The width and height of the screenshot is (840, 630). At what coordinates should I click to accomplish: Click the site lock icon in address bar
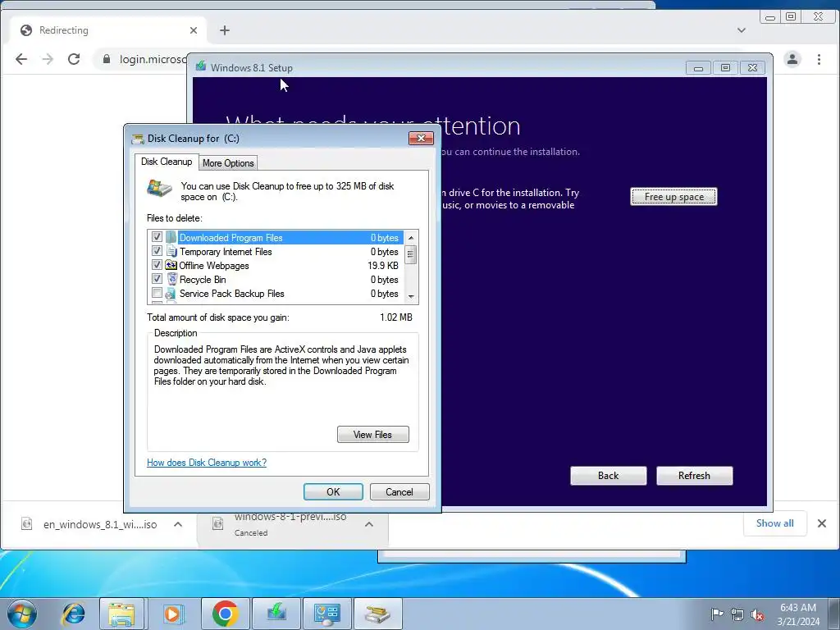(107, 59)
